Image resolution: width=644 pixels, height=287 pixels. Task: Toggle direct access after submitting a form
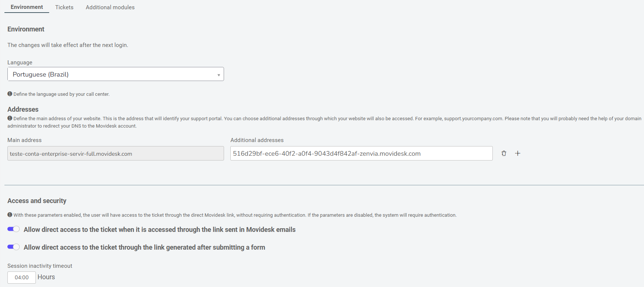tap(14, 247)
